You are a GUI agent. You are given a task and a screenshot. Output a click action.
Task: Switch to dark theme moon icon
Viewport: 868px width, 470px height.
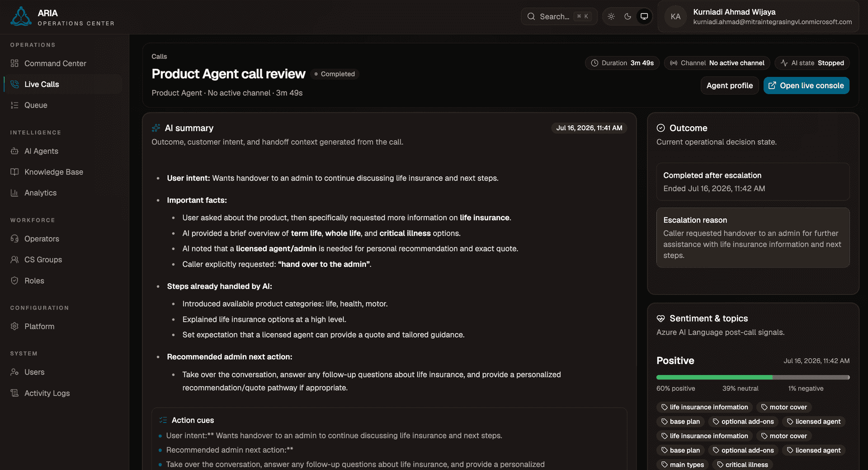(628, 16)
